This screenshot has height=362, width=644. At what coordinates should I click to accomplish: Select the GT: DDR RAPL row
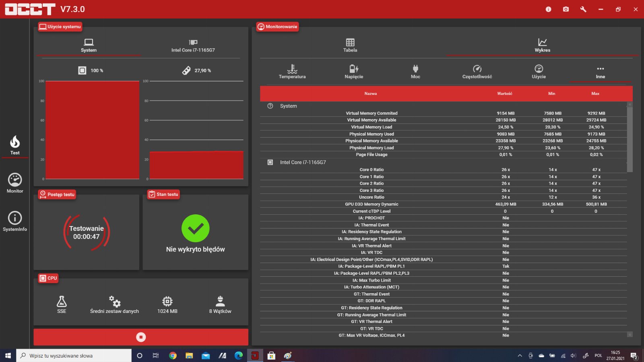click(443, 301)
